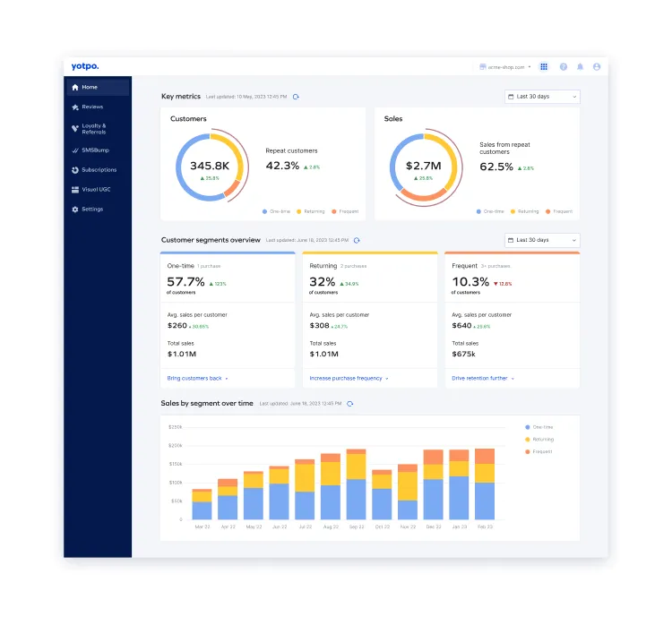This screenshot has width=672, height=625.
Task: Click the 62.5% sales from repeat value
Action: pos(496,167)
